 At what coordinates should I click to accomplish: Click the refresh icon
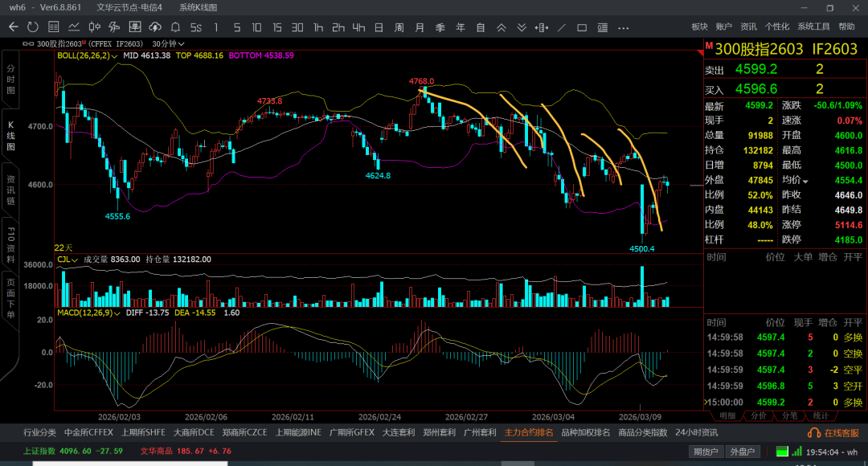tap(34, 27)
